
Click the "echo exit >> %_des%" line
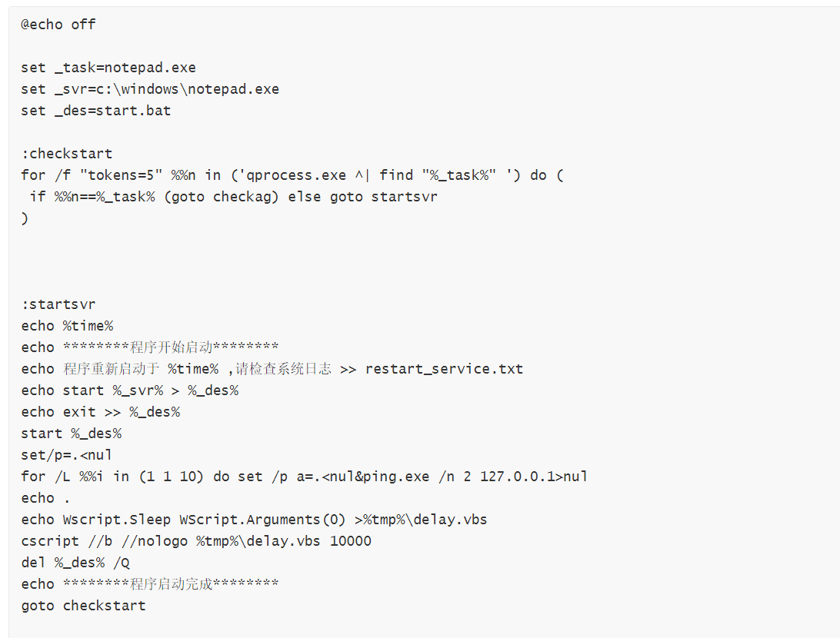point(101,412)
